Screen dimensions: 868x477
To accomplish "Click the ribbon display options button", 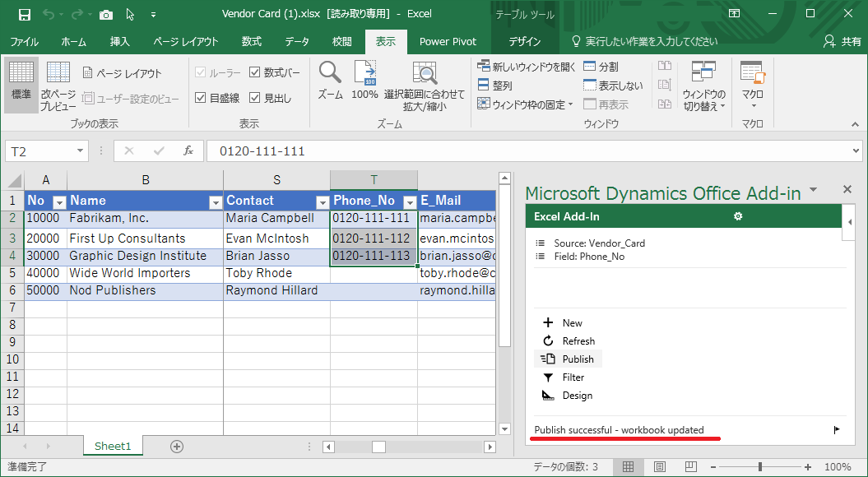I will point(734,14).
